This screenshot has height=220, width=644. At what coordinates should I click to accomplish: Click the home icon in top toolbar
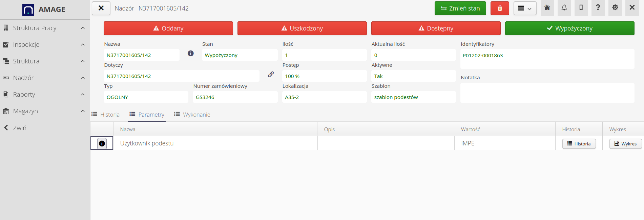click(x=547, y=8)
